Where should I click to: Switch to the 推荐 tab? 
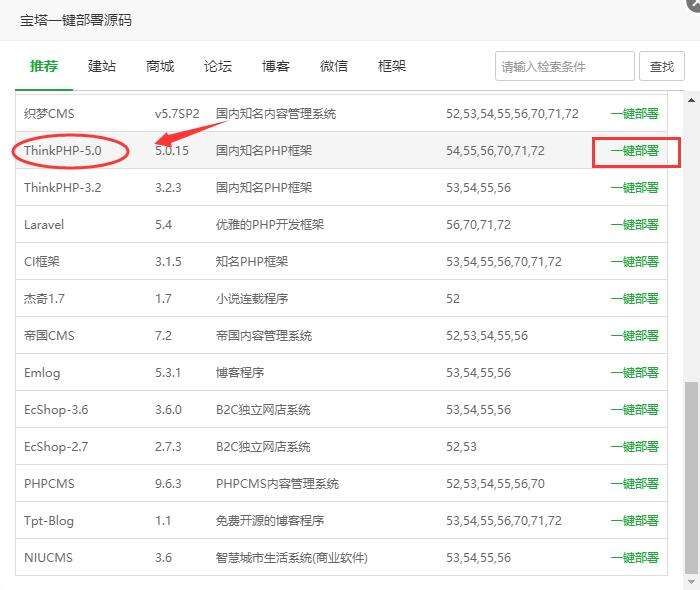click(x=44, y=66)
